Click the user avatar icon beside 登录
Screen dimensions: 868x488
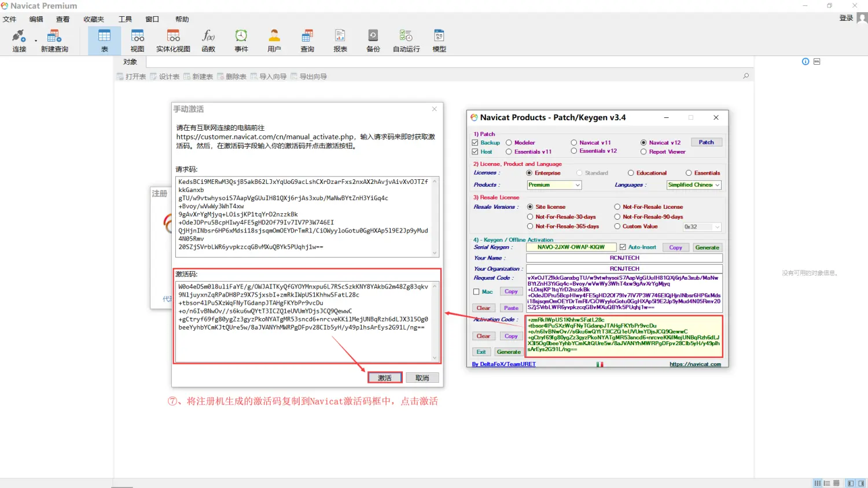pos(862,18)
